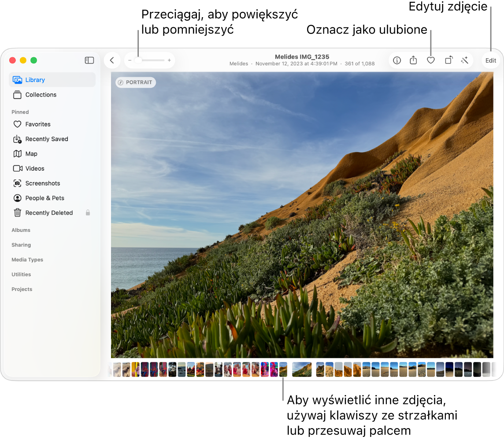This screenshot has height=440, width=504.
Task: Zoom in with the plus icon
Action: [x=169, y=60]
